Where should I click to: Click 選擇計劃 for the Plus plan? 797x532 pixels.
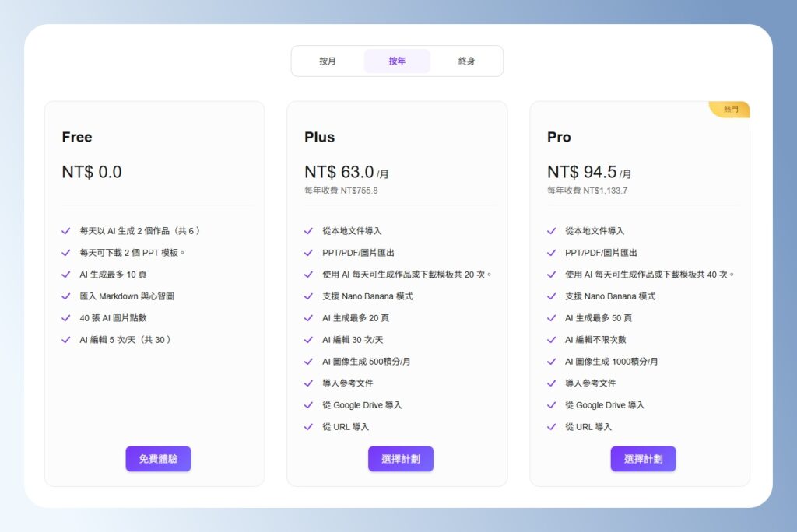tap(400, 458)
